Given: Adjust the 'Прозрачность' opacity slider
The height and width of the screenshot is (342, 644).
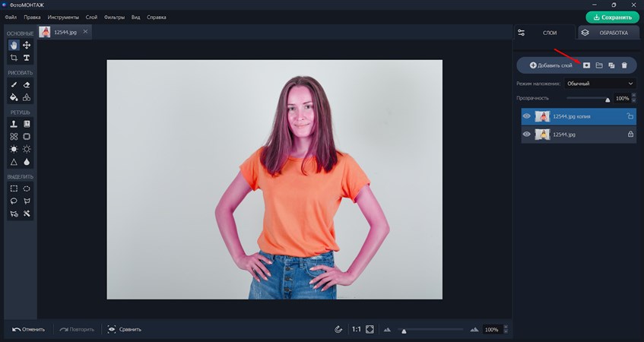Looking at the screenshot, I should [608, 99].
